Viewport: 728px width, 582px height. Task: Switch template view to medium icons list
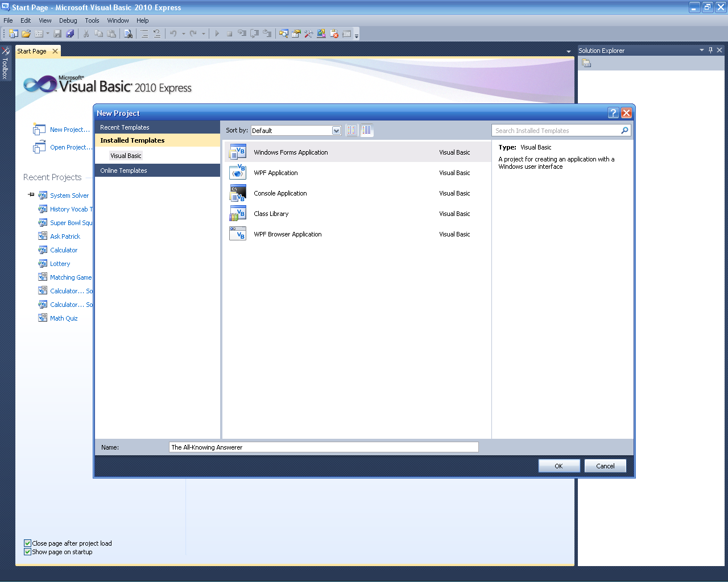pos(367,130)
